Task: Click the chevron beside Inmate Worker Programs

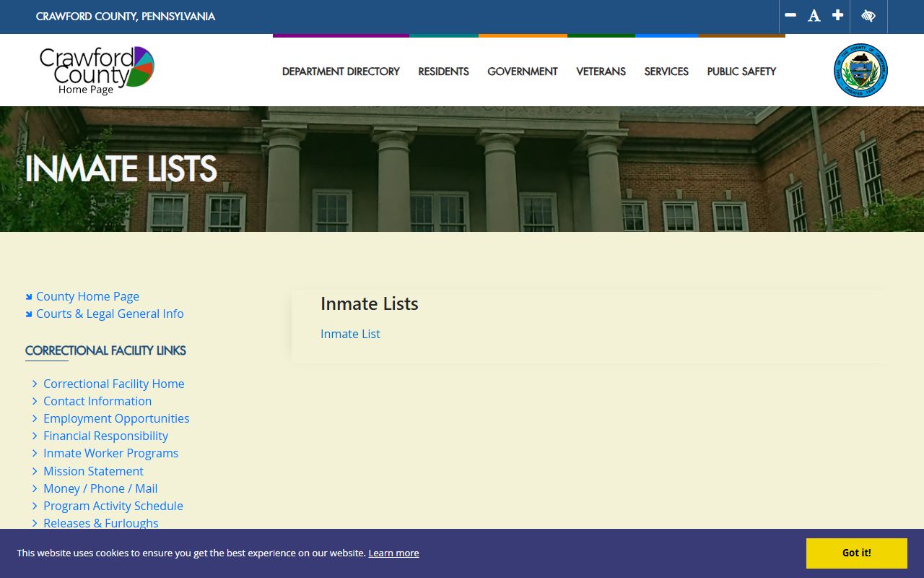Action: pyautogui.click(x=35, y=453)
